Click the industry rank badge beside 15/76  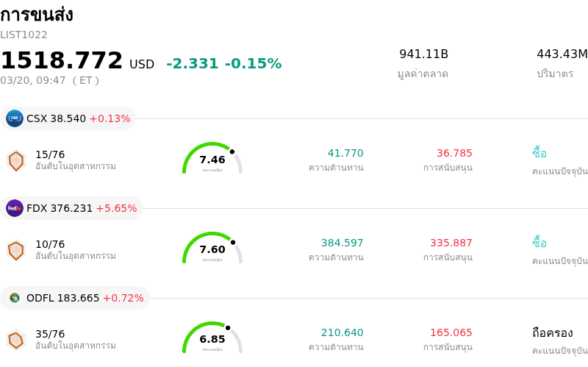point(16,160)
